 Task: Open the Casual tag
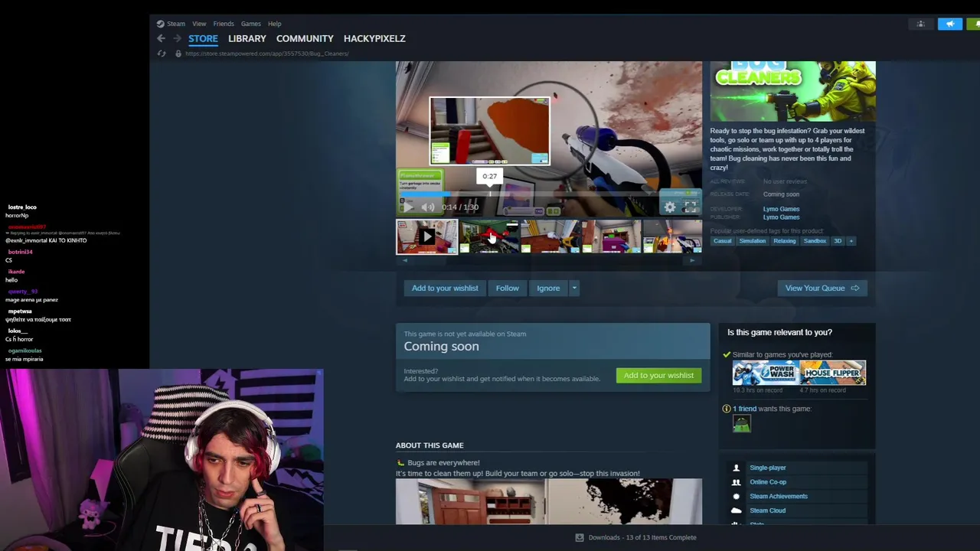pos(723,241)
